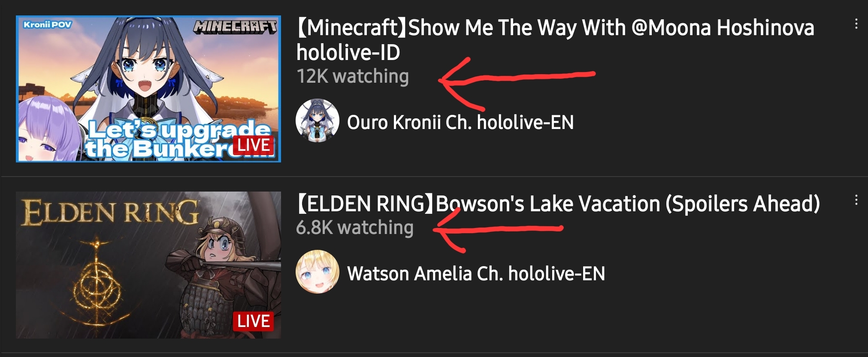Click hololive-ID text in Minecraft title
868x357 pixels.
click(x=348, y=53)
